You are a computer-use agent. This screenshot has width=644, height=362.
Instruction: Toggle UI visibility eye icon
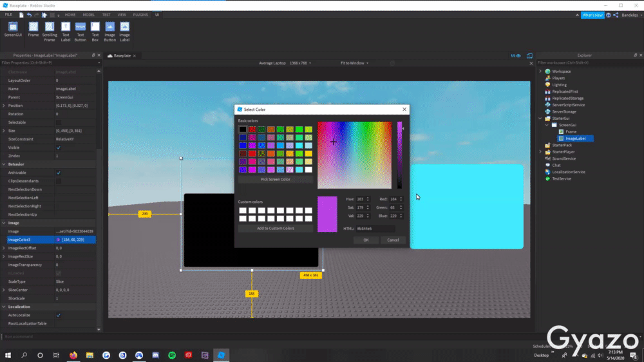tap(516, 55)
